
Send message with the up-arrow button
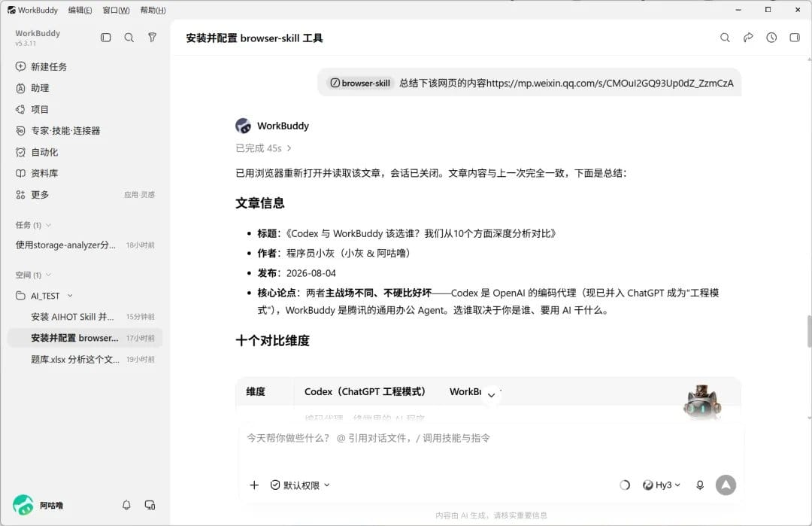(x=726, y=485)
